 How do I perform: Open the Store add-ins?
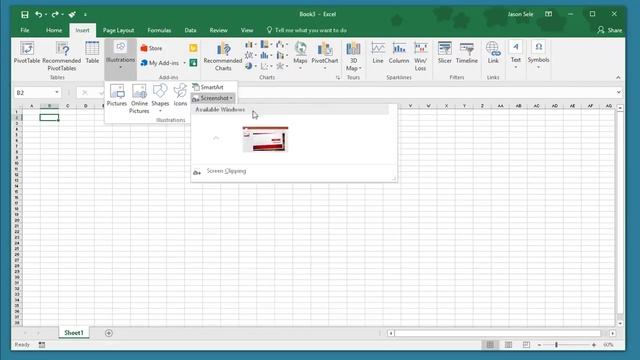(x=151, y=48)
